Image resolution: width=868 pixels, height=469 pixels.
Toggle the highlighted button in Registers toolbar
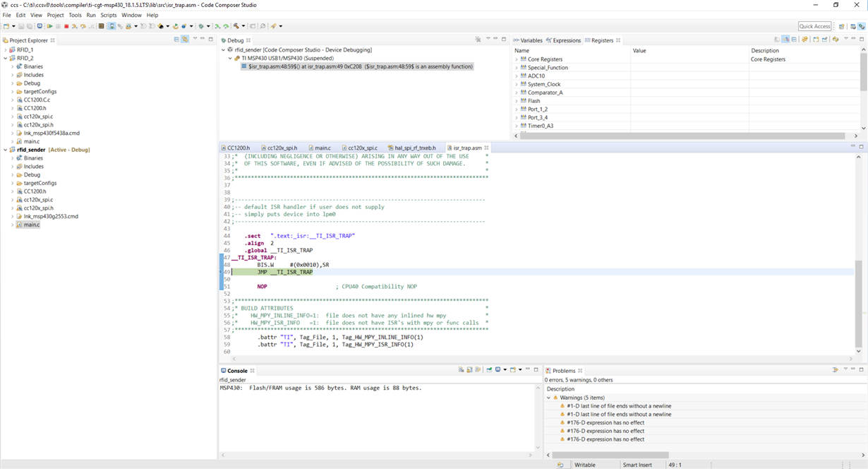tap(785, 40)
